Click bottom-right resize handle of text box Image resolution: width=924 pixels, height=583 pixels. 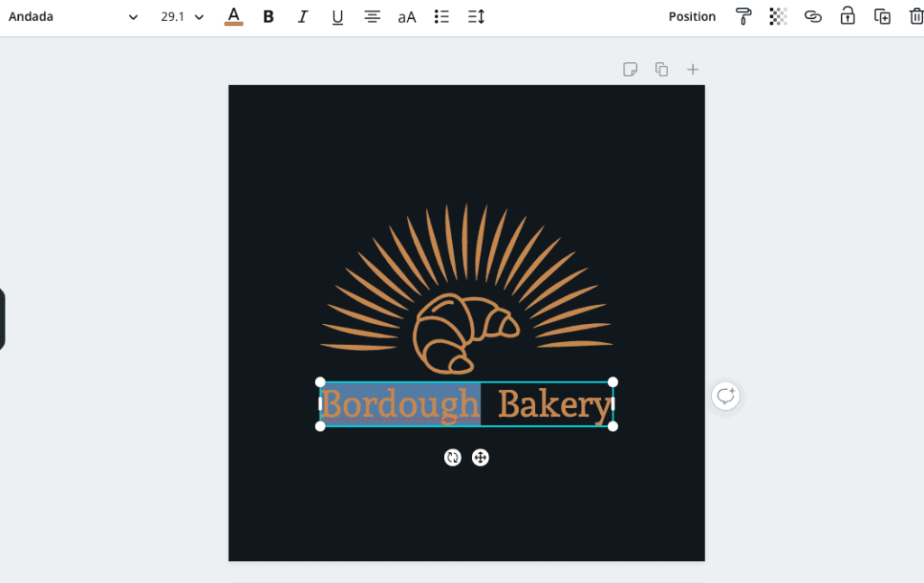tap(613, 426)
